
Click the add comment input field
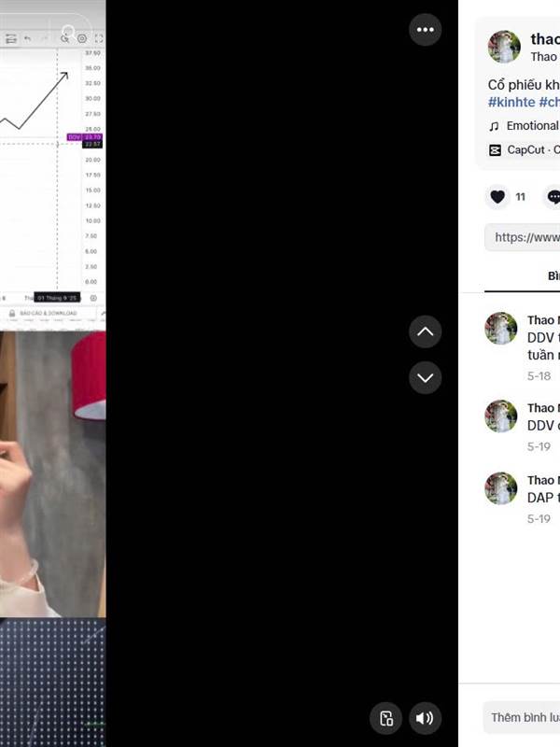click(522, 717)
